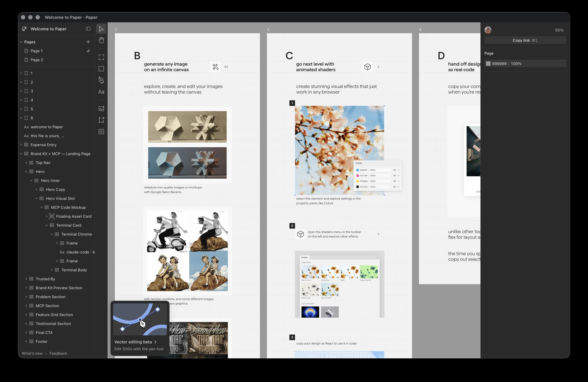The height and width of the screenshot is (382, 588).
Task: Click the Aa icon of claude-code layer
Action: 62,252
